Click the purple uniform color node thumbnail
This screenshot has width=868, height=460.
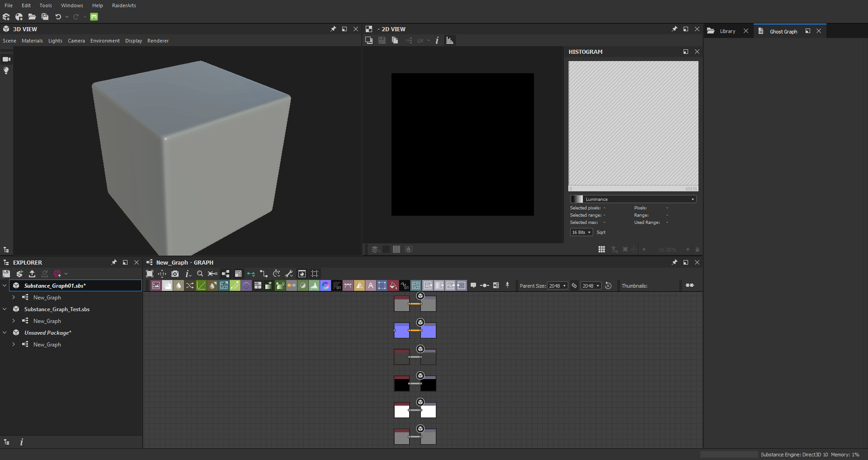401,331
